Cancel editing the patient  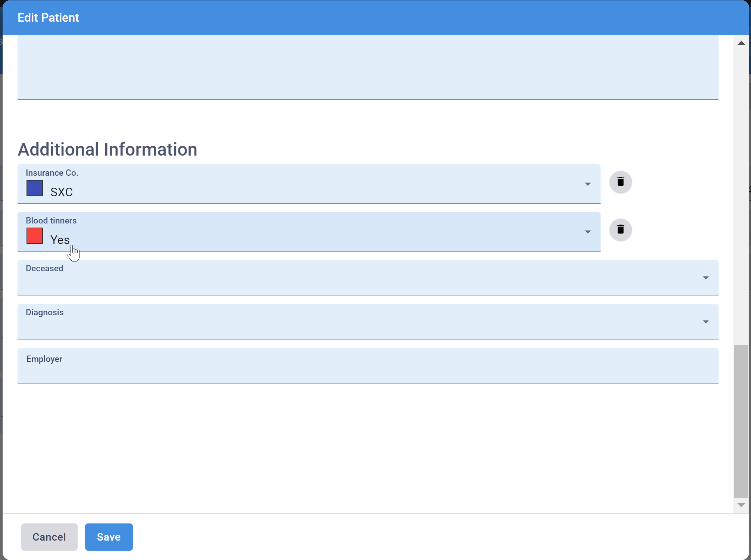click(x=49, y=537)
